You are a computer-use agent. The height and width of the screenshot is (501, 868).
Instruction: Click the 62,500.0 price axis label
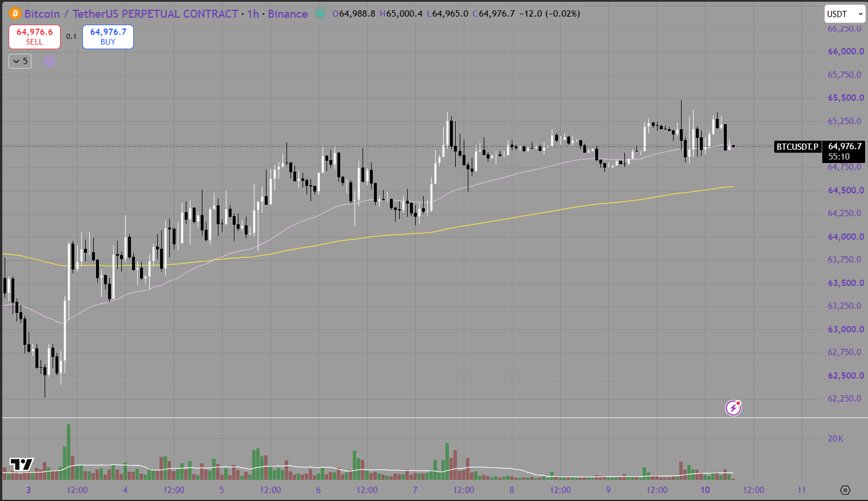(846, 376)
